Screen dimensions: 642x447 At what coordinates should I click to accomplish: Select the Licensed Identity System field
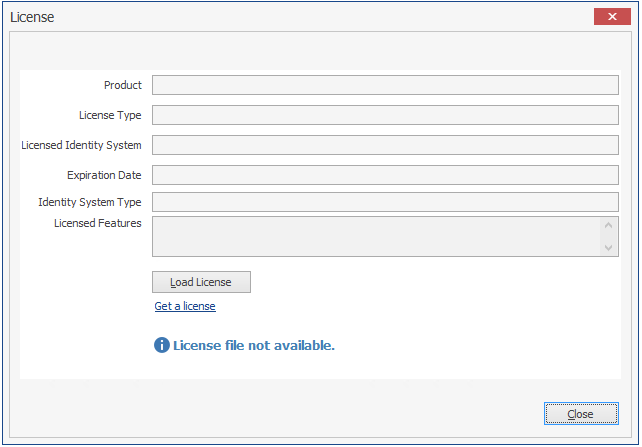[x=385, y=145]
